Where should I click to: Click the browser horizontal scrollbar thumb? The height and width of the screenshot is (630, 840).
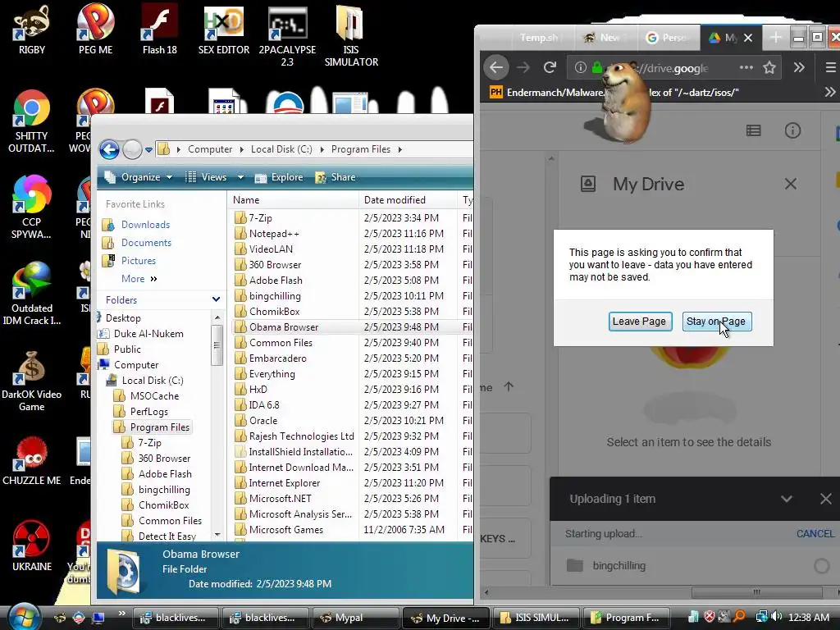click(756, 592)
